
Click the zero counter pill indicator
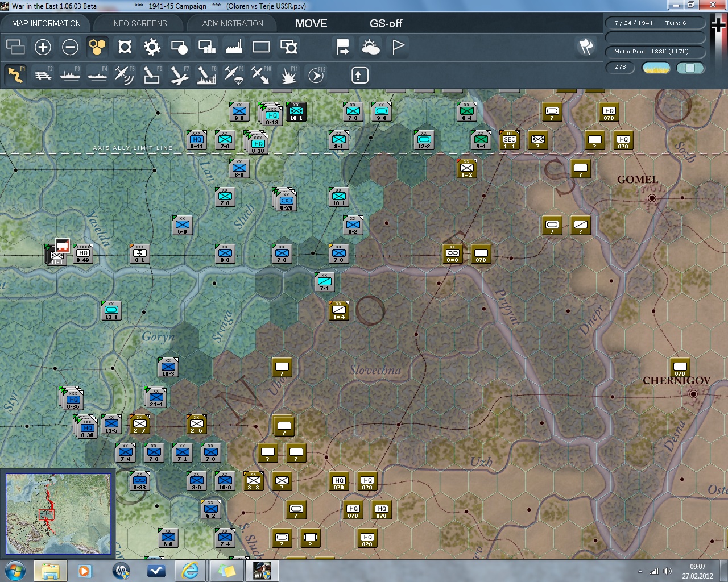[x=690, y=68]
